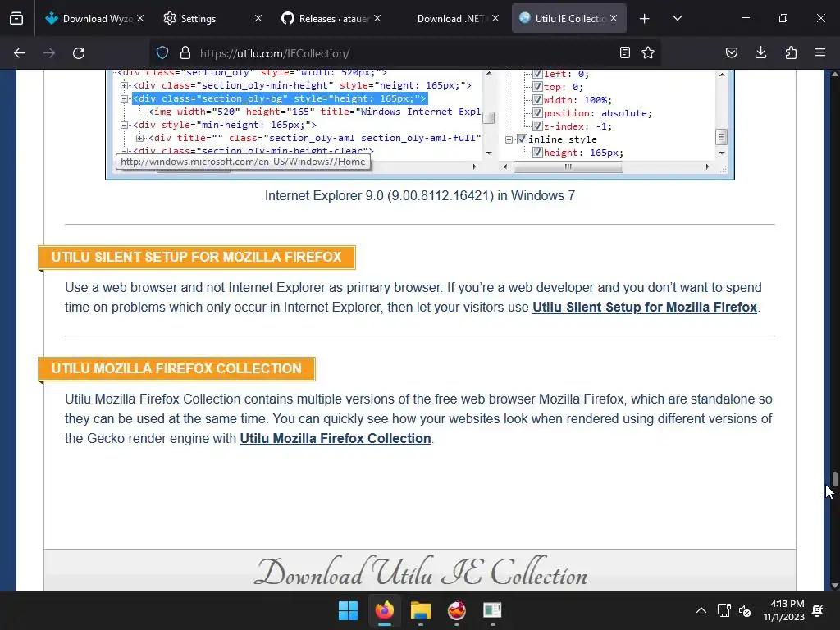Click CSS pane horizontal scrollbar thumb

(x=568, y=167)
